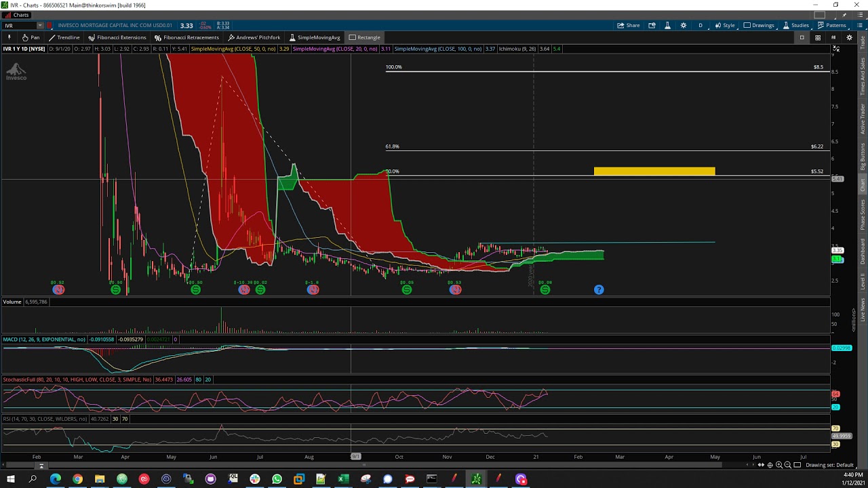Open the gear icon below Patterns

pyautogui.click(x=849, y=37)
